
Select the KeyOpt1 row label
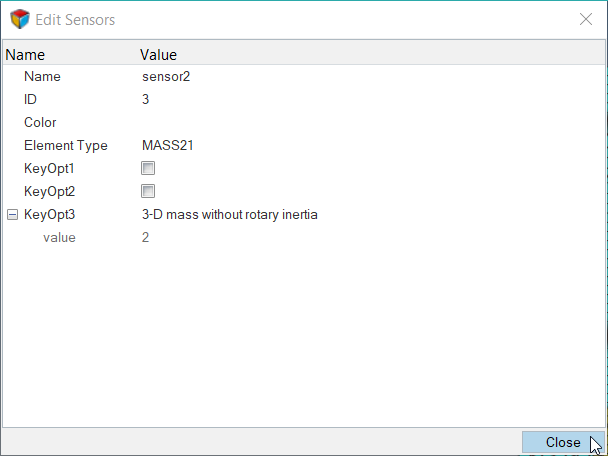coord(49,169)
